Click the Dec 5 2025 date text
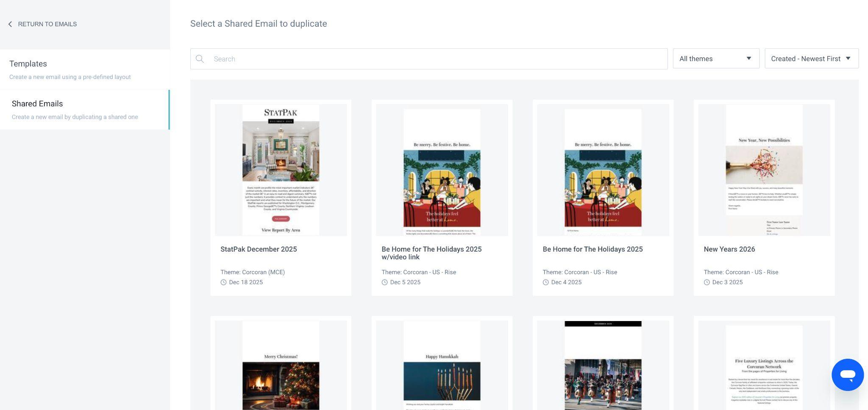Screen dimensions: 868x410 point(405,282)
